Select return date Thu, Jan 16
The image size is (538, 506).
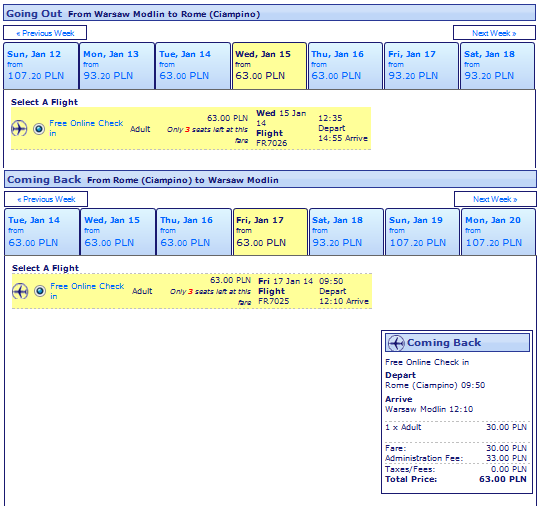[194, 232]
